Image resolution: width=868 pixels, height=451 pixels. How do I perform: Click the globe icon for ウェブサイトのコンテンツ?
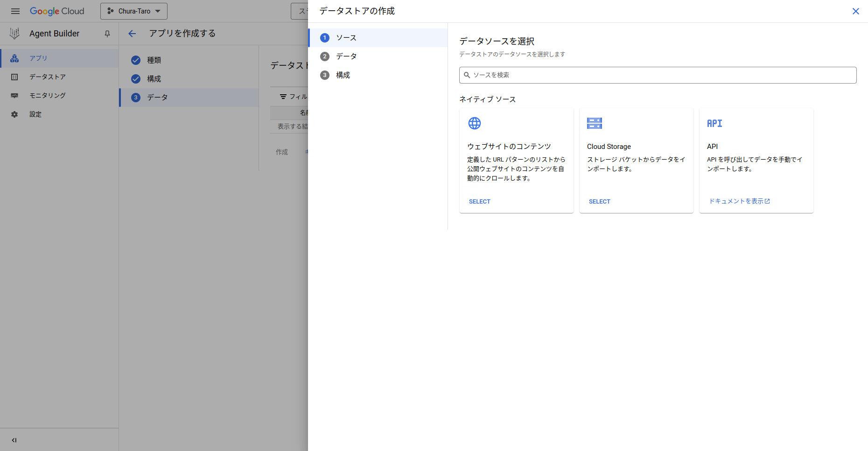(x=475, y=123)
